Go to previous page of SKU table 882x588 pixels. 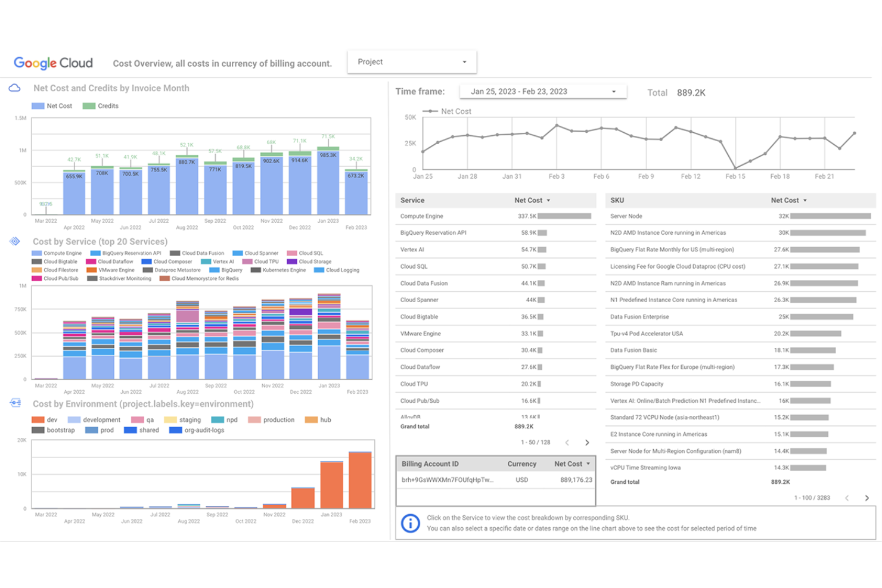point(847,498)
